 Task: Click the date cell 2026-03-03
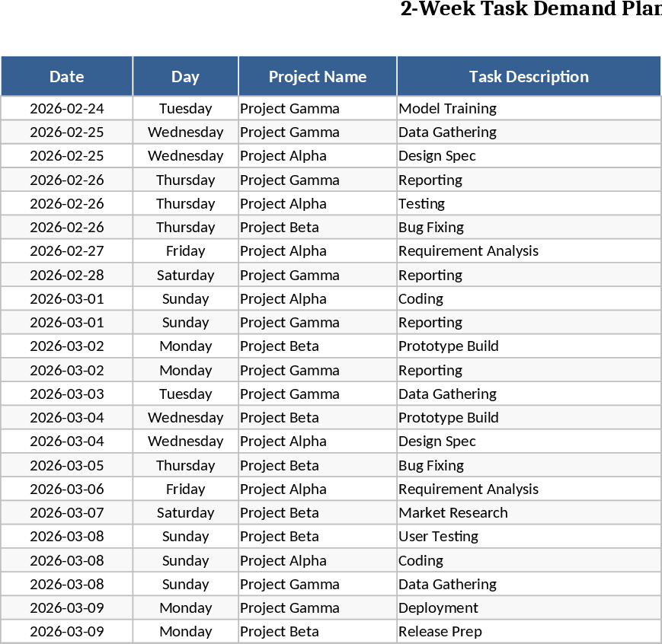click(67, 394)
